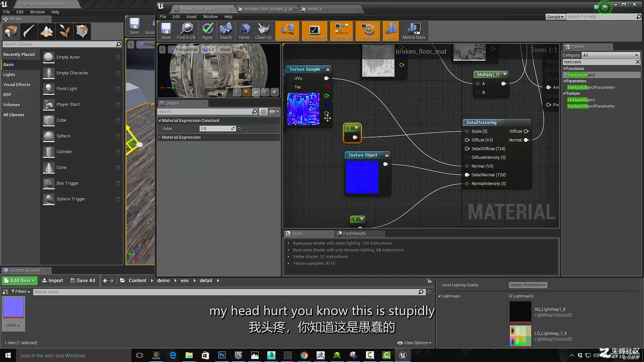Click the Home toolbar icon

click(x=244, y=31)
